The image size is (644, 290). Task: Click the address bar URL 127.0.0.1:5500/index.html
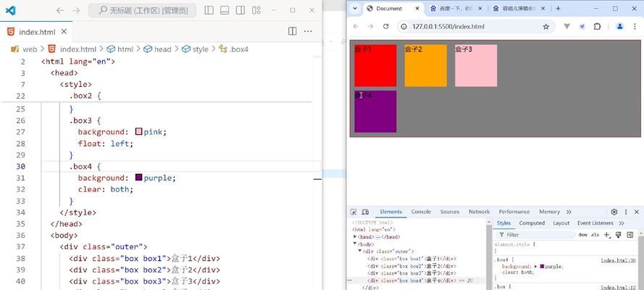tap(448, 26)
